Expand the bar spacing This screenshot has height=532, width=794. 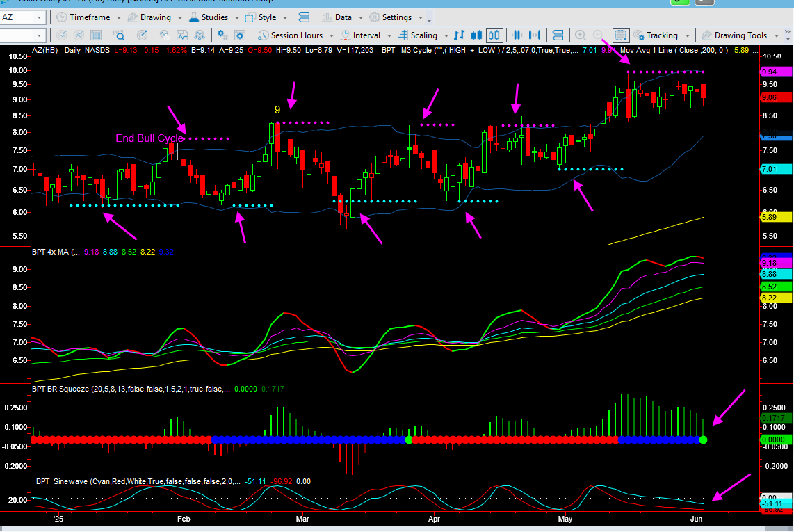(x=534, y=35)
